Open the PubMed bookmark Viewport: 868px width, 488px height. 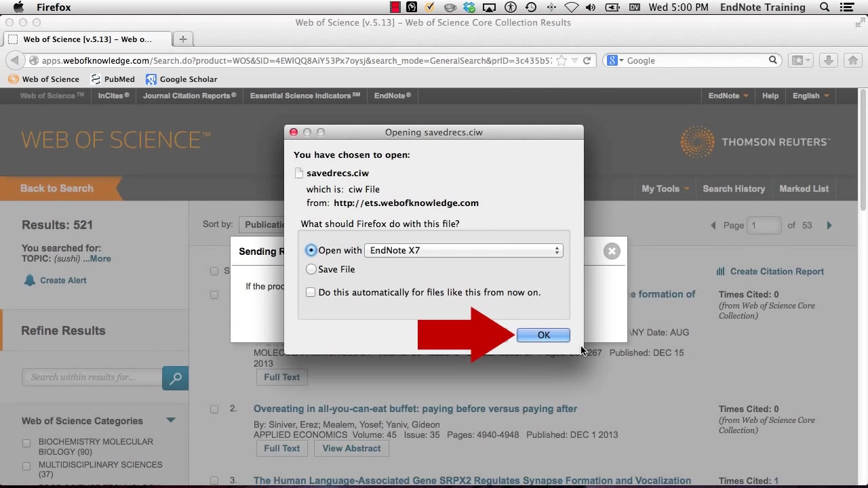click(x=113, y=79)
